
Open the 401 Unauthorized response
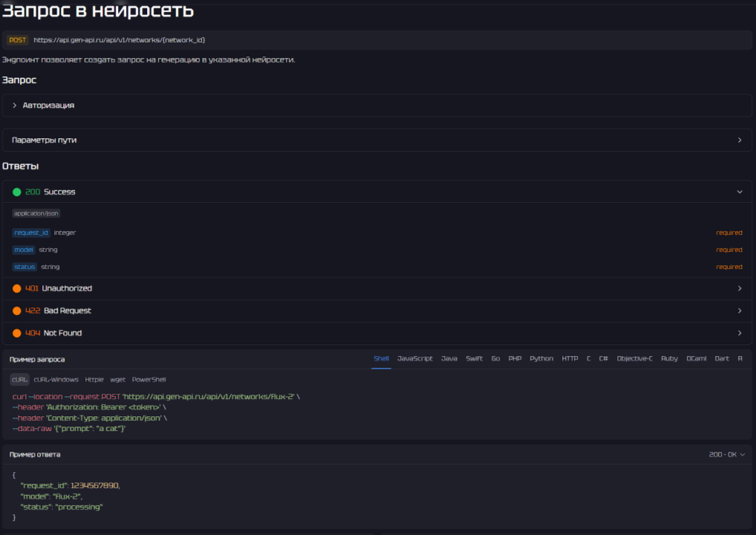click(x=739, y=288)
